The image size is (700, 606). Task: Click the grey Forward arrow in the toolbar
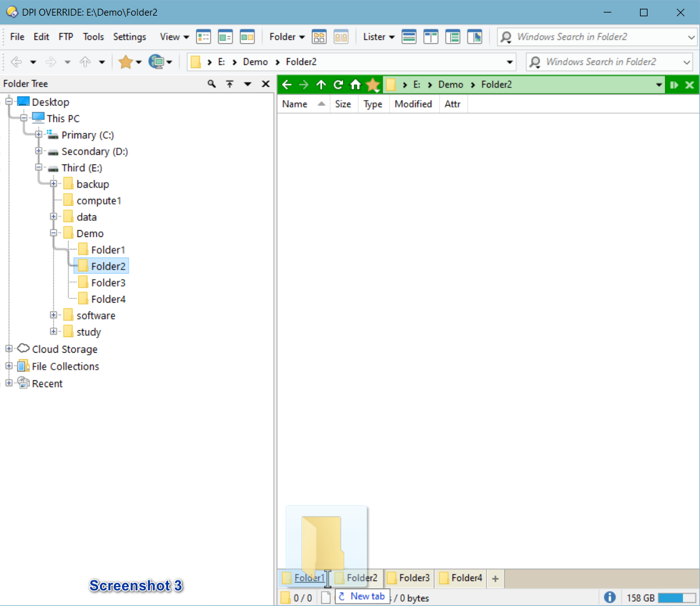click(51, 62)
